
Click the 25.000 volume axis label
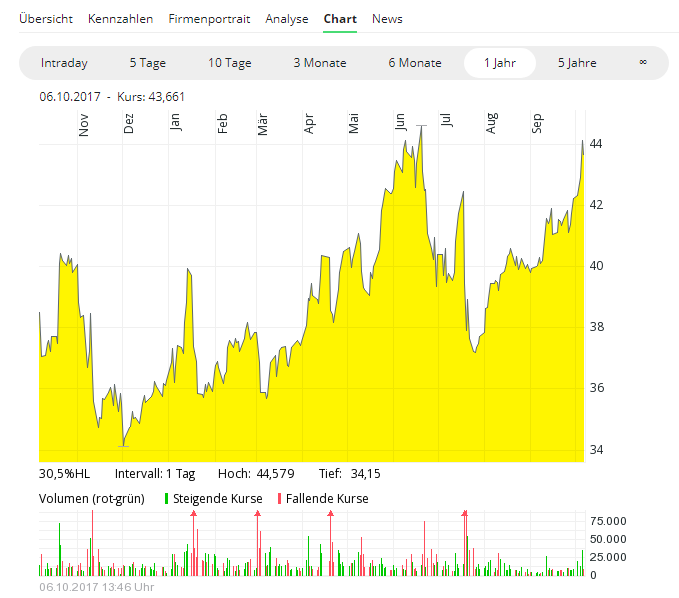click(608, 557)
